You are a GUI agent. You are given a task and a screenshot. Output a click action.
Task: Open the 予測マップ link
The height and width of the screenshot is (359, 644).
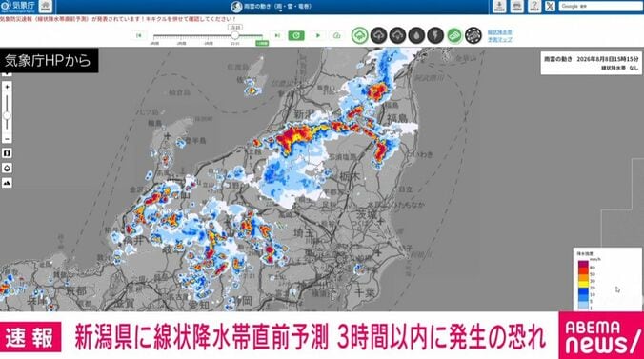click(499, 39)
